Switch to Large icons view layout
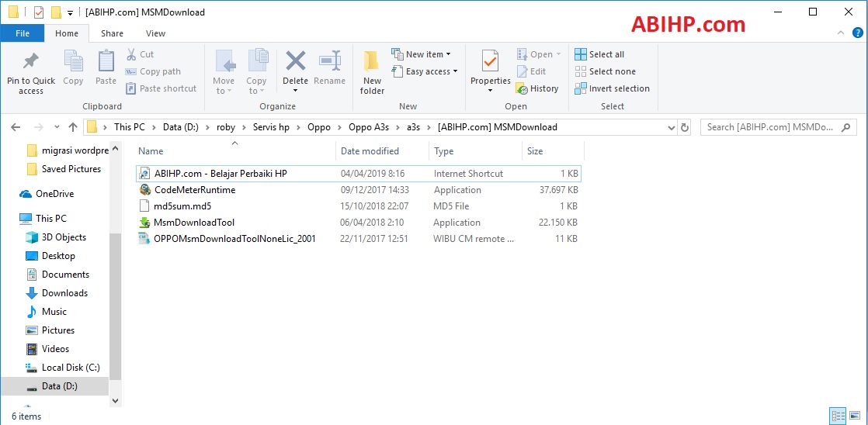 [x=855, y=416]
